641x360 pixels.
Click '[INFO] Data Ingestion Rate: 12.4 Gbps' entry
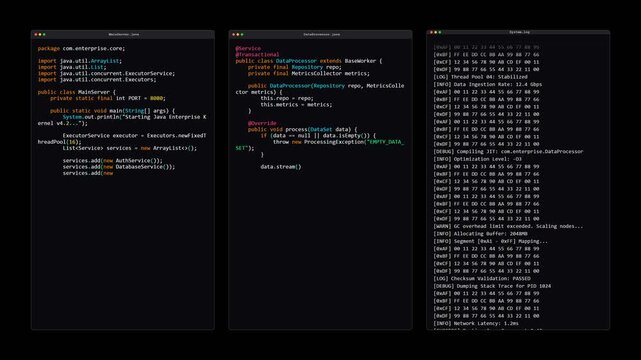tap(488, 84)
